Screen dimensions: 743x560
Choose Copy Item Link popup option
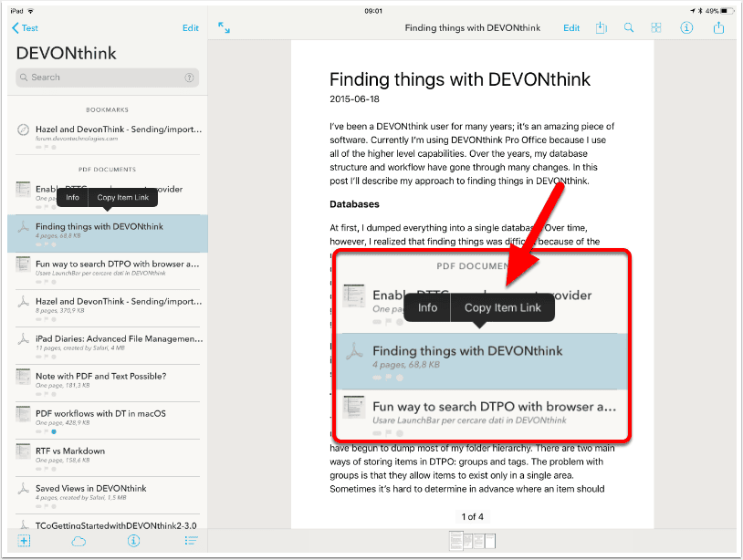point(122,197)
